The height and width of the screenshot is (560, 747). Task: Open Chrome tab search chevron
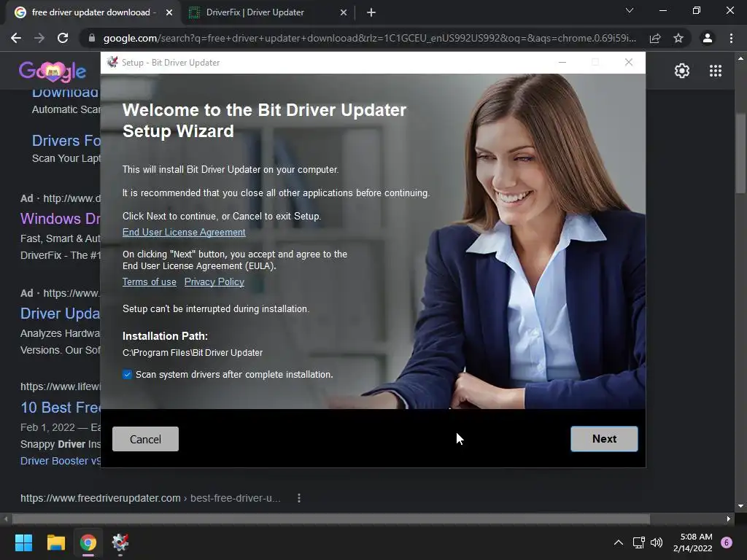(x=630, y=10)
